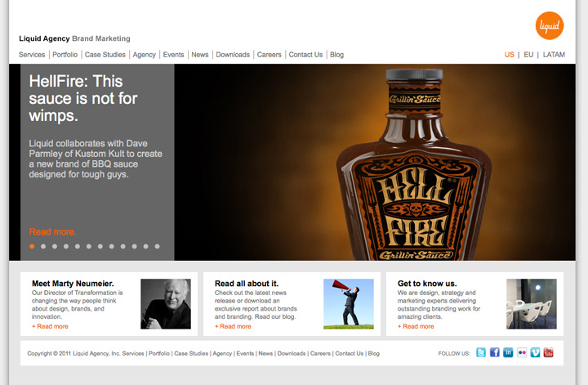The image size is (588, 385).
Task: Click the megaphone man thumbnail
Action: pos(349,304)
